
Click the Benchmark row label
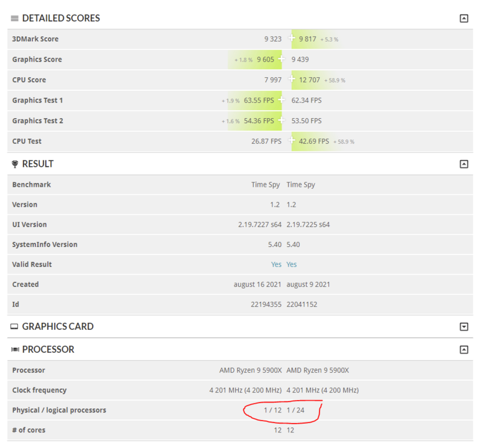point(31,185)
